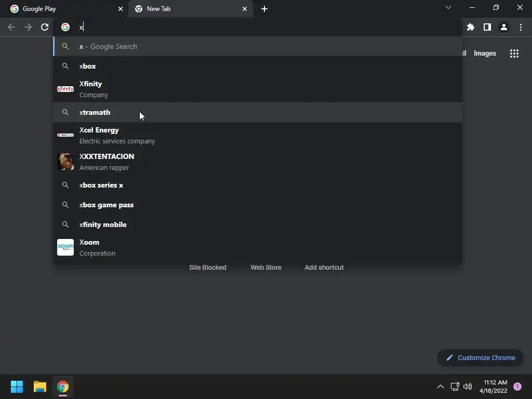Click the Customize Chrome button
This screenshot has height=399, width=532.
(481, 357)
